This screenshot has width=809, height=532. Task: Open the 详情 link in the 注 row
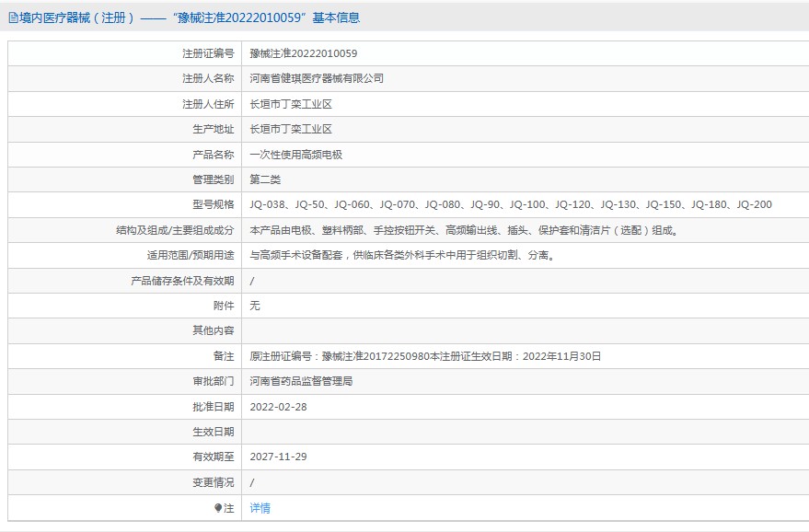pyautogui.click(x=260, y=508)
